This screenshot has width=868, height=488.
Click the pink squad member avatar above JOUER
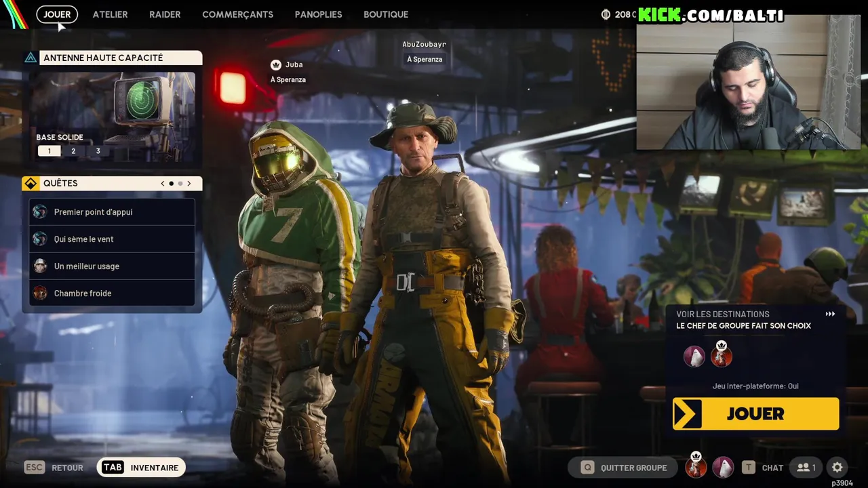[x=694, y=357]
